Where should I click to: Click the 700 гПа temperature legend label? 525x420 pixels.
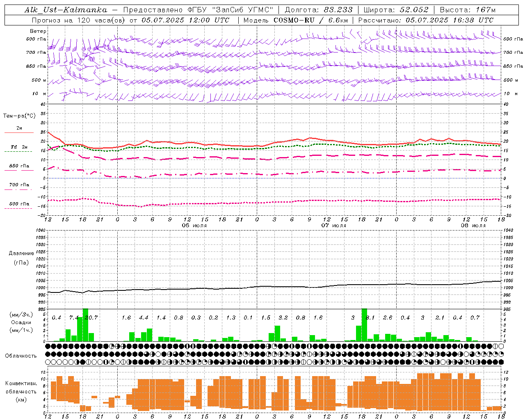pyautogui.click(x=19, y=185)
